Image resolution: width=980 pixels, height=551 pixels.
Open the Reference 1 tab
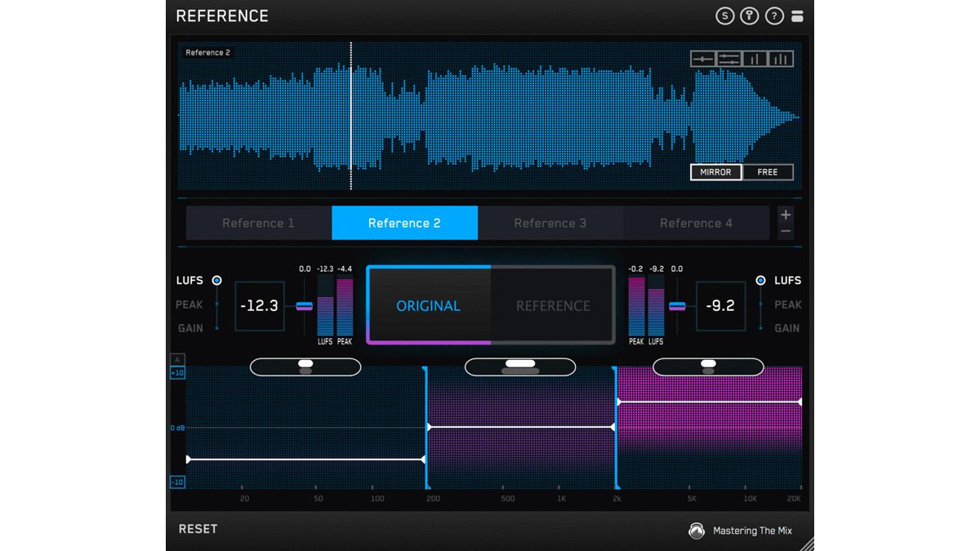[258, 223]
